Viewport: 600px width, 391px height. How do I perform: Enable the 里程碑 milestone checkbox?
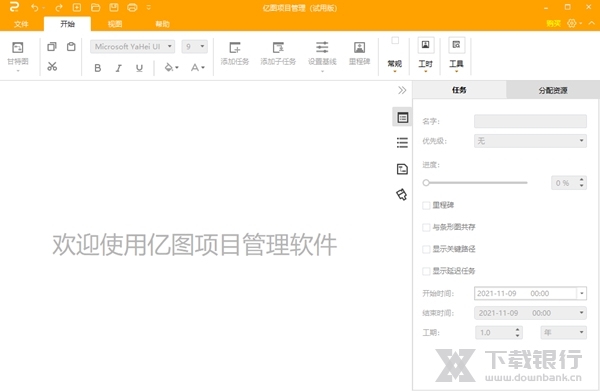click(426, 205)
